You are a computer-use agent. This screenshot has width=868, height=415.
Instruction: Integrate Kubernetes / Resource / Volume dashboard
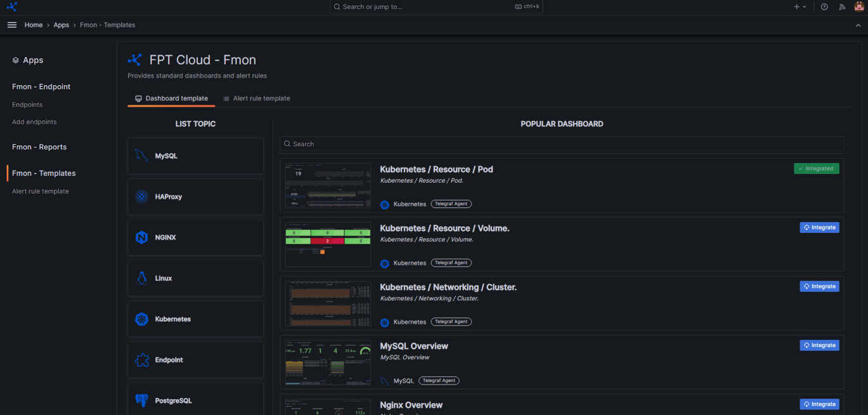(819, 227)
